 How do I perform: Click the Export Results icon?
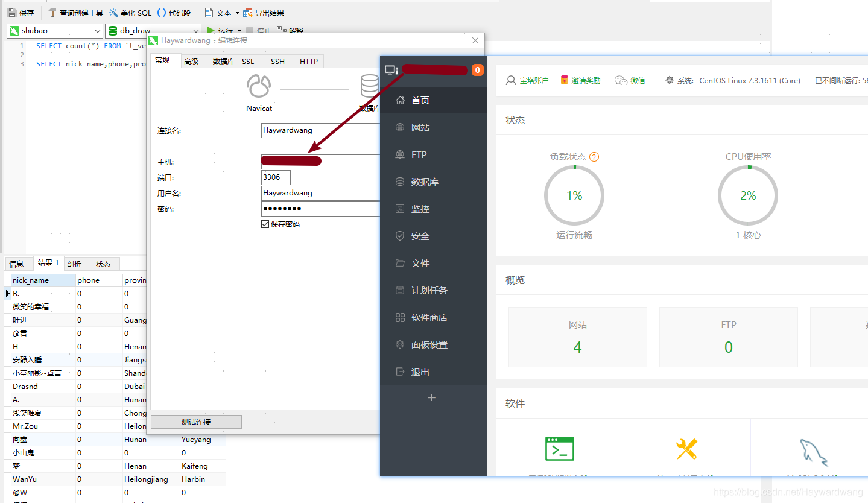click(x=248, y=13)
